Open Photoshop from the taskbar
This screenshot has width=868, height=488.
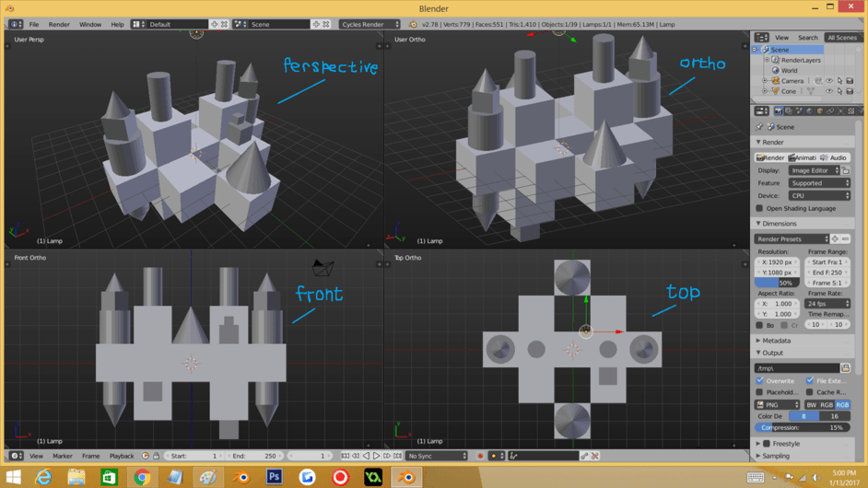coord(274,477)
